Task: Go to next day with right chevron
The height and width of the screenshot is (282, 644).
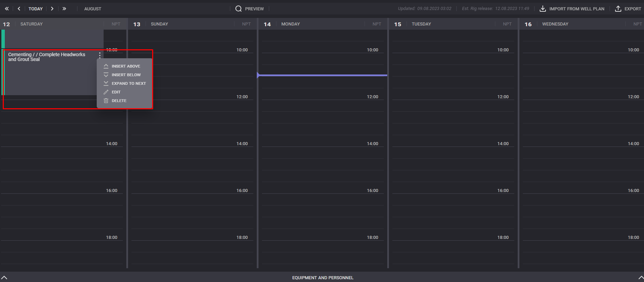Action: (52, 9)
